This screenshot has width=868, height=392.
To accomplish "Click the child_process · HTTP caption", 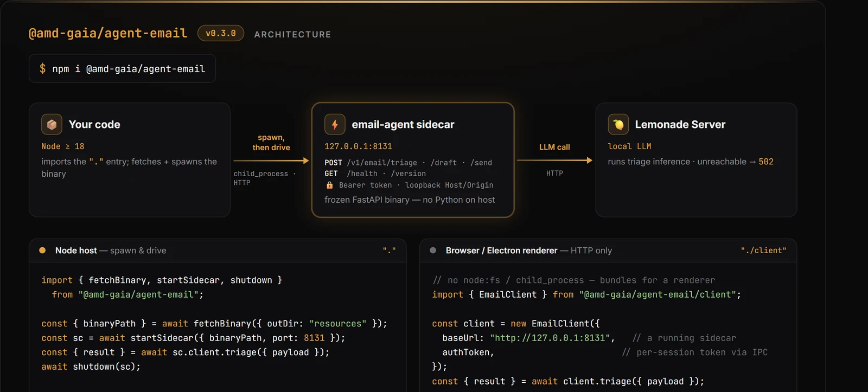I will pyautogui.click(x=265, y=178).
